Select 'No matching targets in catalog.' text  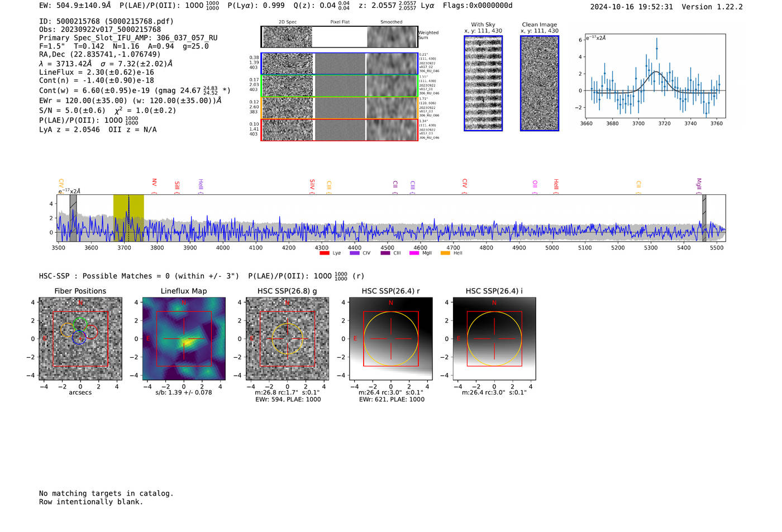tap(106, 493)
